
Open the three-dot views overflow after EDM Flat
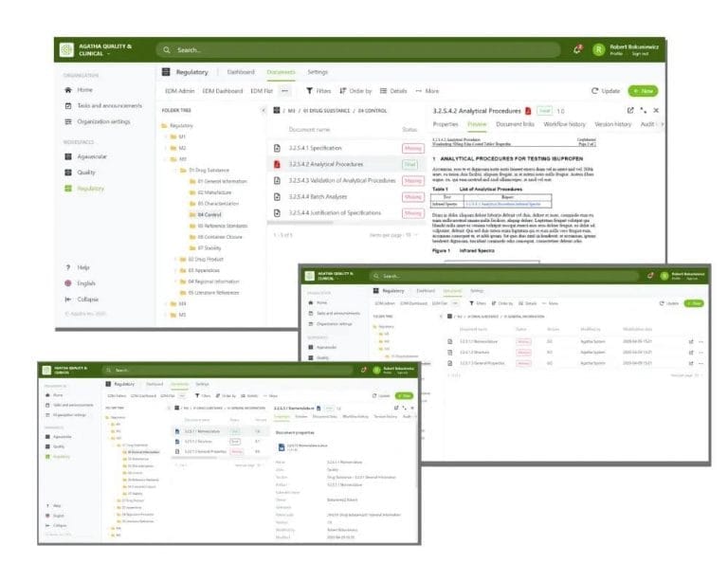[285, 91]
